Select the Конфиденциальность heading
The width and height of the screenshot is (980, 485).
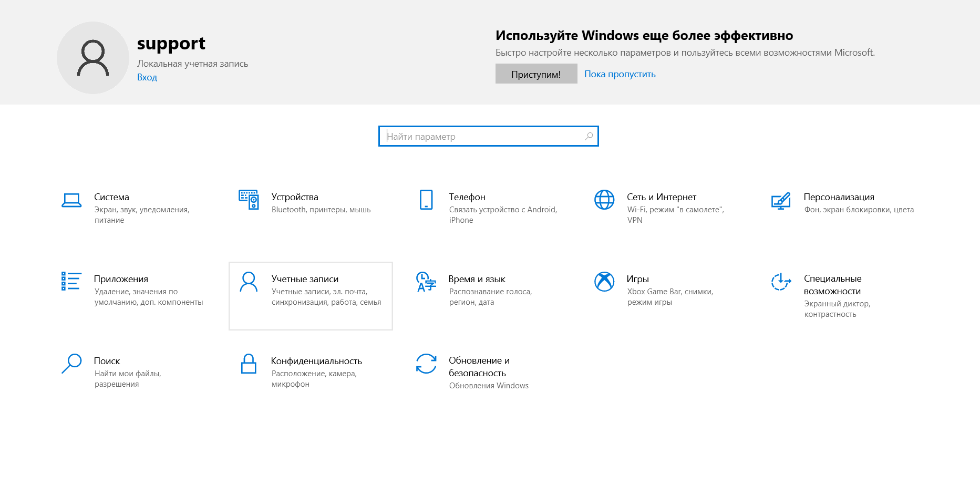pyautogui.click(x=316, y=361)
